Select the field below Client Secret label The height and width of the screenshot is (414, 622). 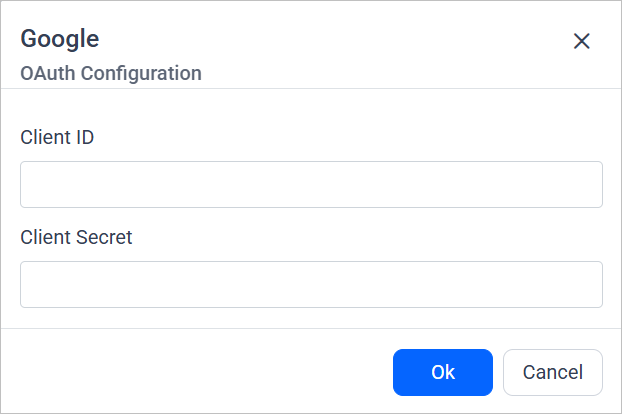[x=311, y=285]
